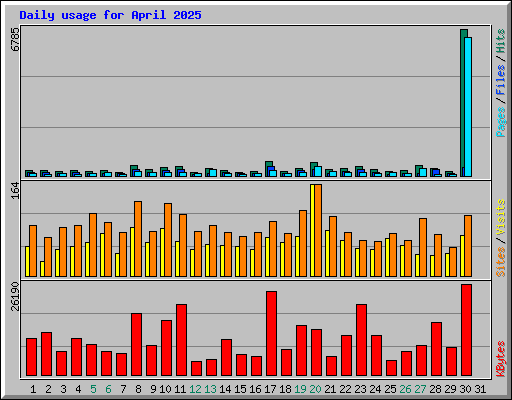Click the red 'KBytes' legend label
The width and height of the screenshot is (512, 400).
pyautogui.click(x=500, y=359)
